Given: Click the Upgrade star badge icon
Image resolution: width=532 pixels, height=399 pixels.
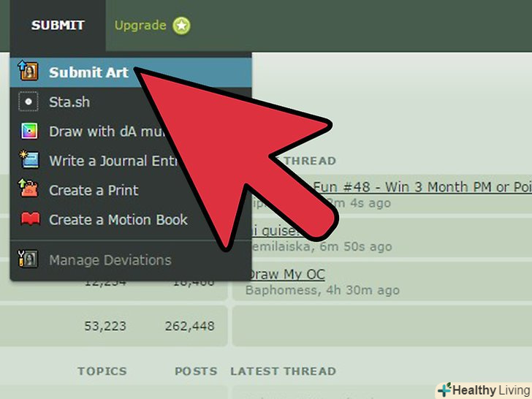Looking at the screenshot, I should pos(181,26).
